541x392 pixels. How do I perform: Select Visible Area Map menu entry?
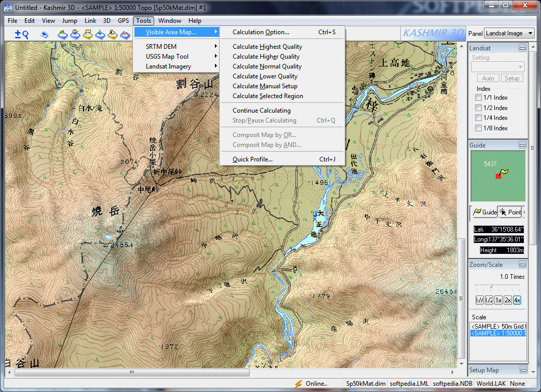(x=177, y=32)
